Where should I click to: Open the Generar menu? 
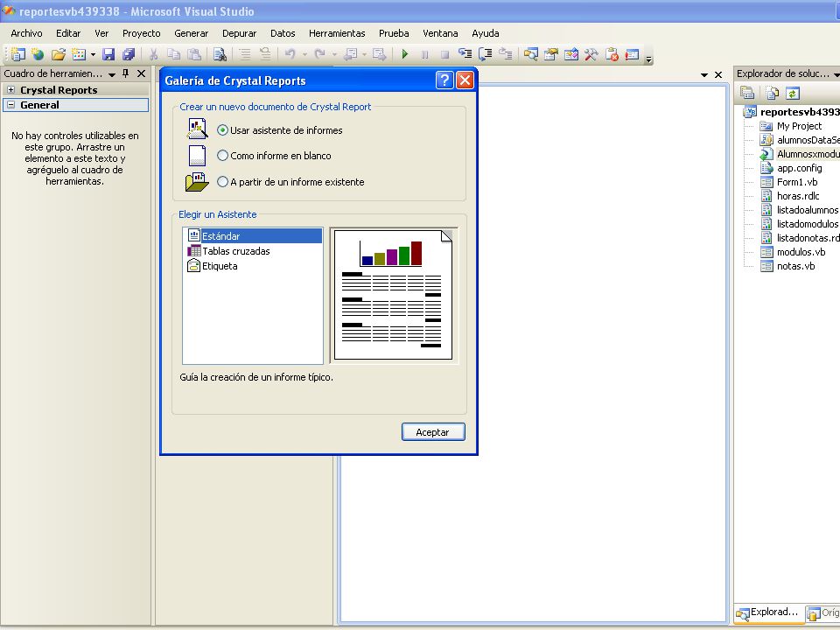point(192,33)
